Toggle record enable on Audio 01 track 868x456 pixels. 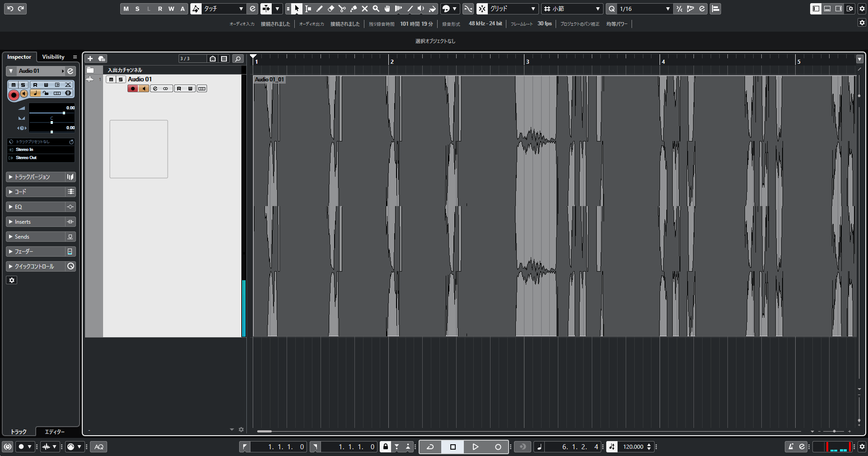pos(133,89)
